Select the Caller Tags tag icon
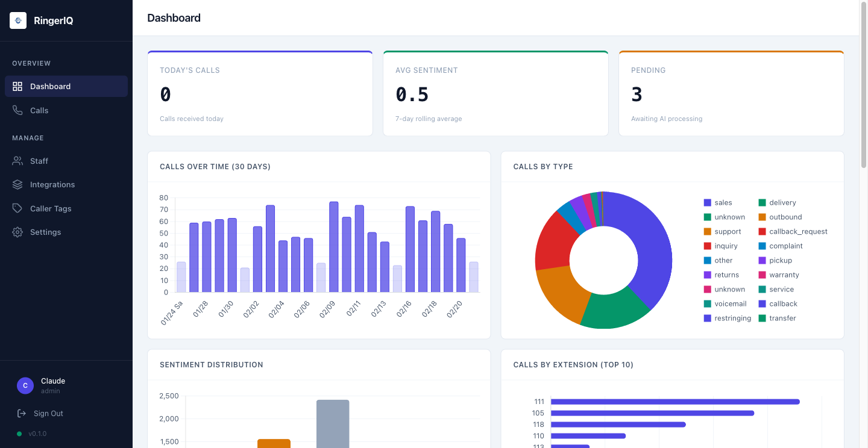 (x=17, y=208)
